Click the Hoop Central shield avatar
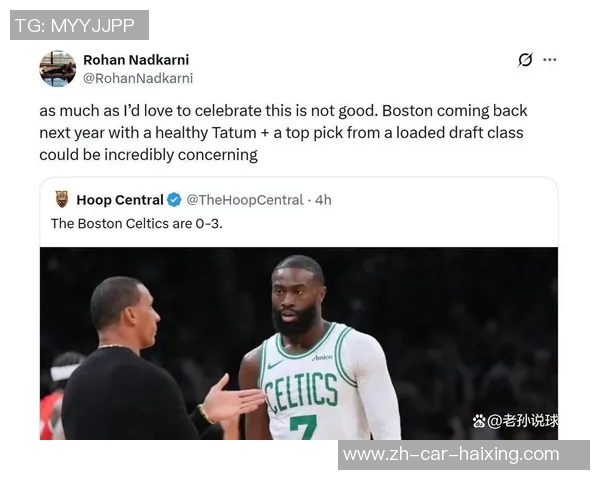 [x=62, y=199]
